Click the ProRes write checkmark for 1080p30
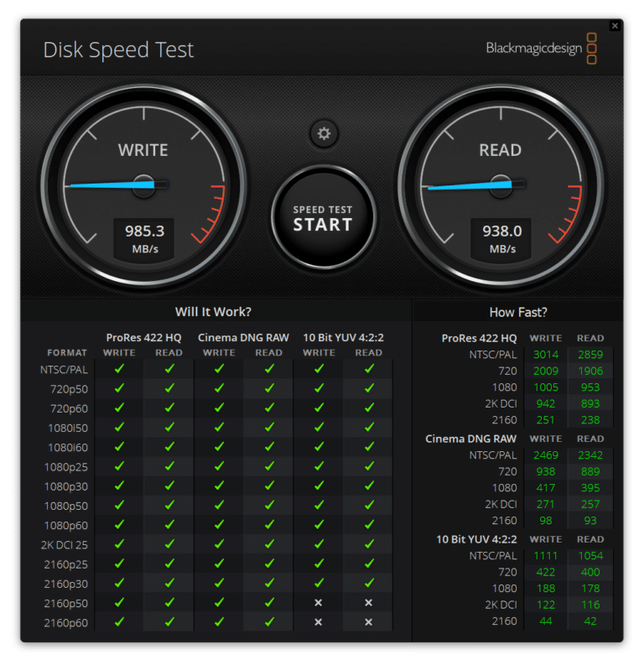The height and width of the screenshot is (665, 644). (x=119, y=486)
